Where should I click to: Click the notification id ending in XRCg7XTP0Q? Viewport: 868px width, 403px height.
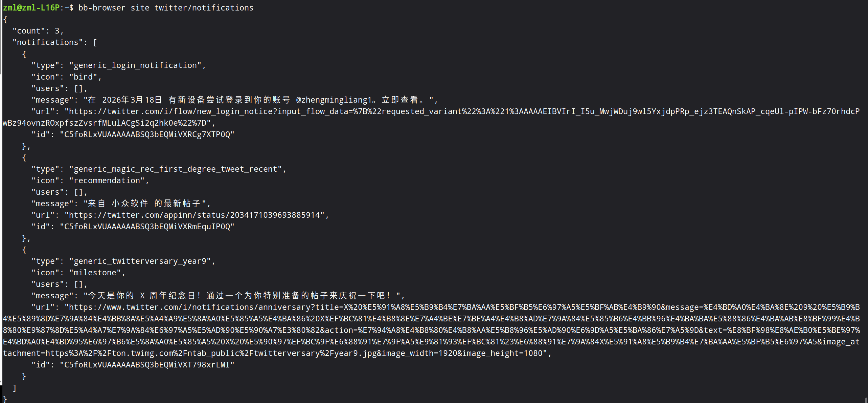click(x=147, y=135)
